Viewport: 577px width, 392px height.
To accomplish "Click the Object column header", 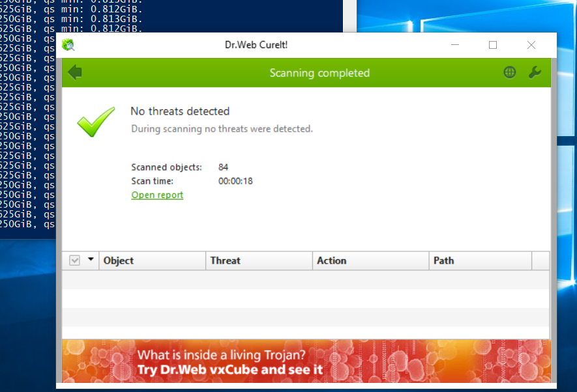I will (x=118, y=260).
